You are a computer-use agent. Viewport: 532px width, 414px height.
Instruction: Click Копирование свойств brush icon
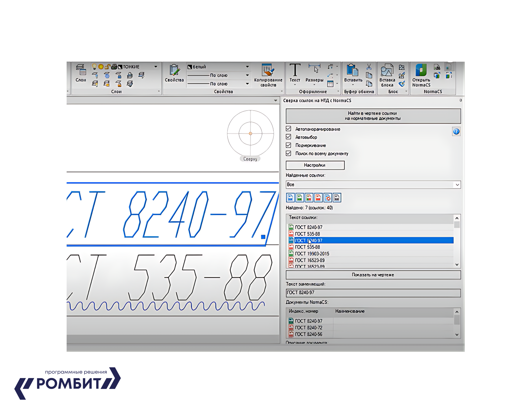268,70
